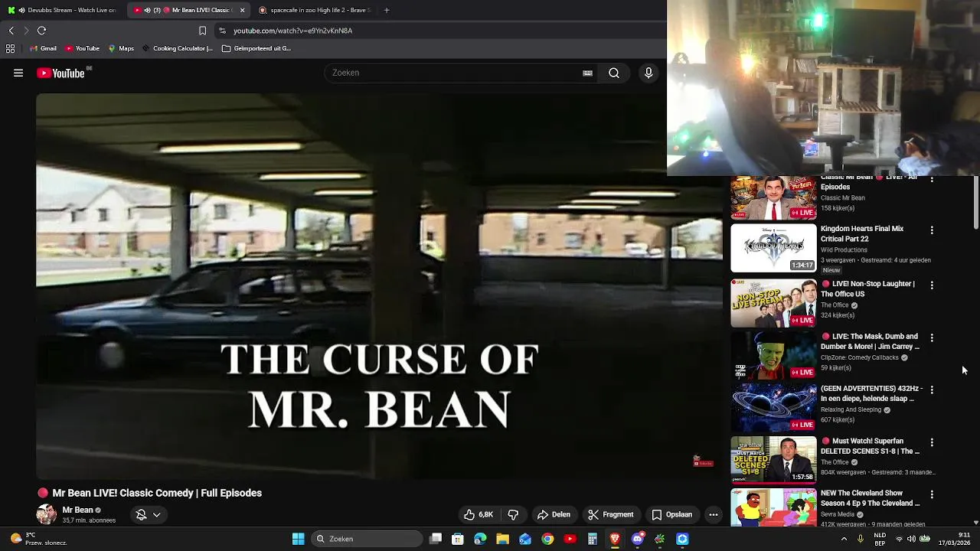980x551 pixels.
Task: Open options menu for Non-Stop Laughter video
Action: (x=932, y=285)
